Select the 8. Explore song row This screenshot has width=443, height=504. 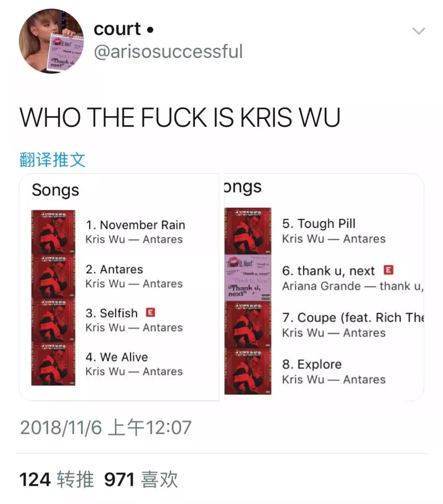[x=324, y=372]
